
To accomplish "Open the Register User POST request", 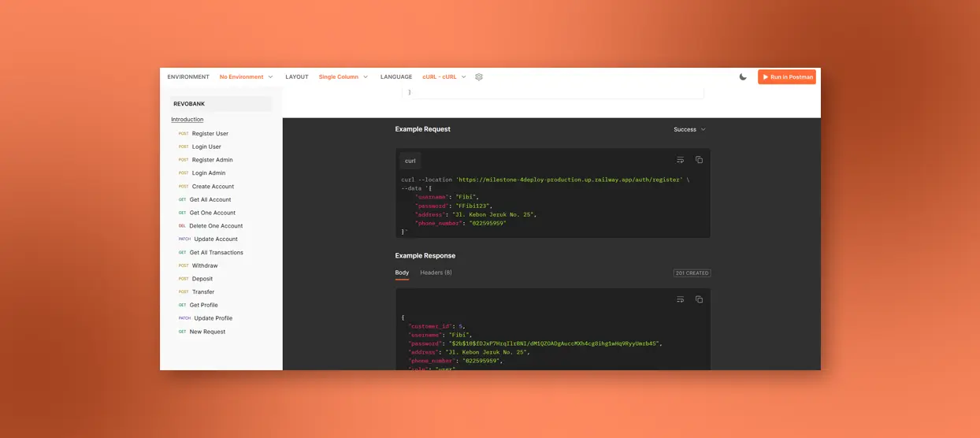I will (x=210, y=134).
